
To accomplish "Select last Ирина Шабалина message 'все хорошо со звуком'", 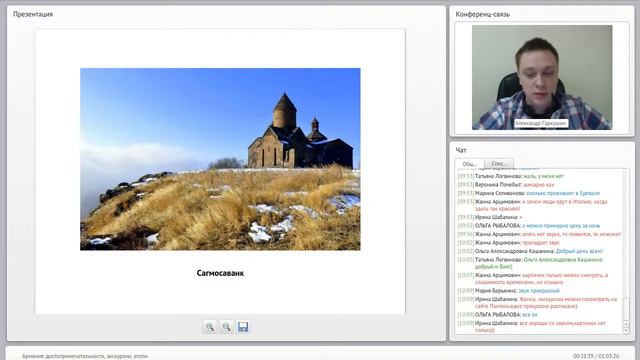I will coord(531,327).
